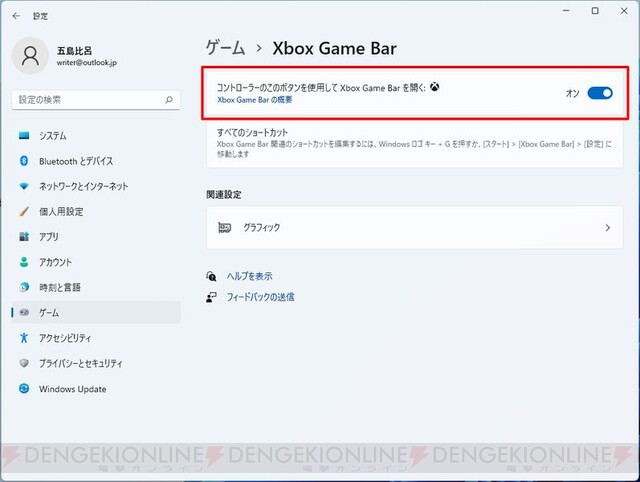Click the 関連設定 section heading
This screenshot has height=482, width=640.
[224, 195]
